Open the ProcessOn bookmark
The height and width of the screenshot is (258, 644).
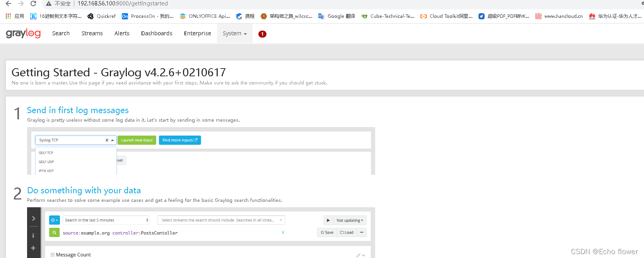pyautogui.click(x=148, y=16)
